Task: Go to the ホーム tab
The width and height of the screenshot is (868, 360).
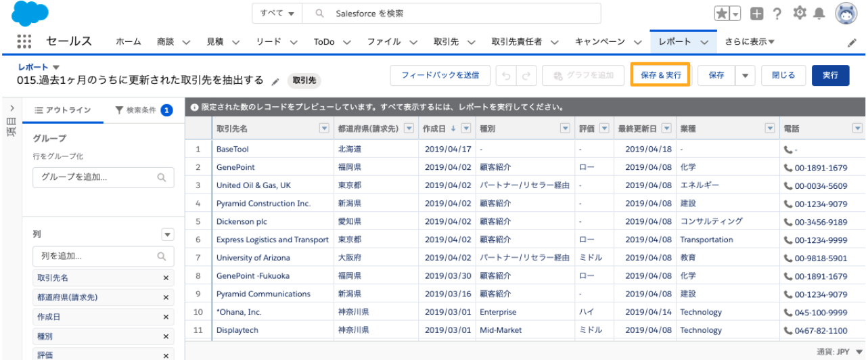Action: (x=129, y=42)
